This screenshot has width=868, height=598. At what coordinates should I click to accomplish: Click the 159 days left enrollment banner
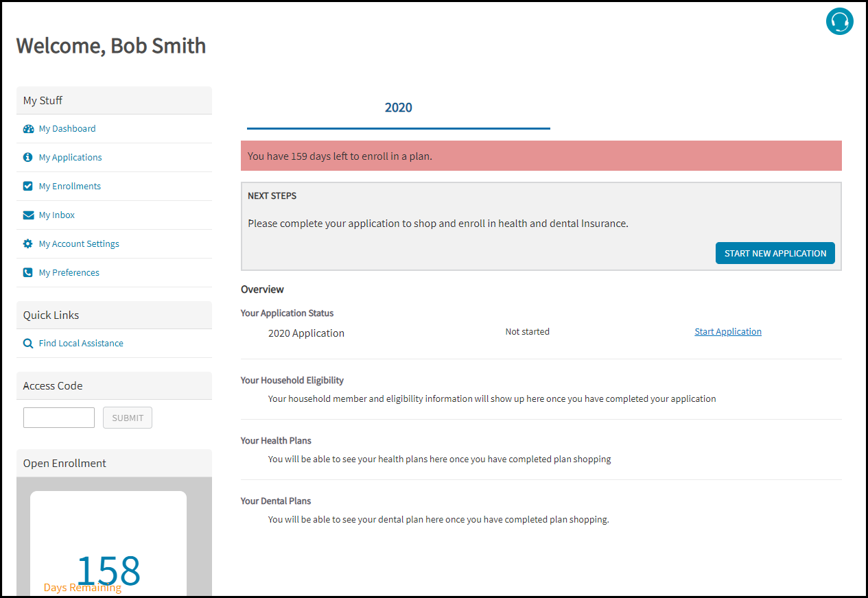pos(541,156)
